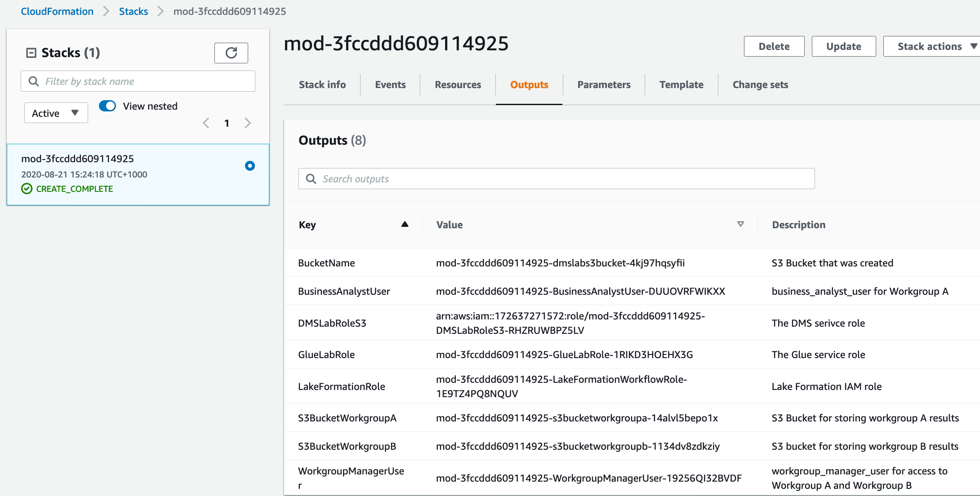Open the Template tab
This screenshot has height=496, width=980.
pyautogui.click(x=681, y=84)
